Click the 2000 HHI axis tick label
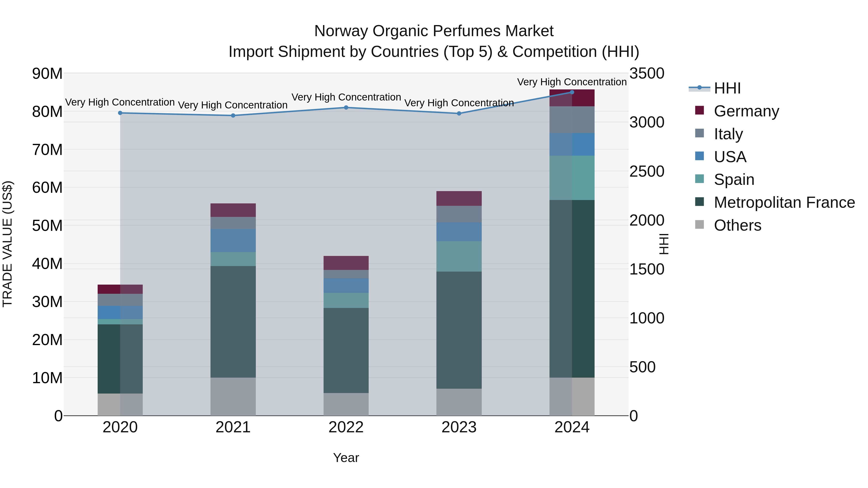Viewport: 868px width, 488px height. click(x=647, y=220)
